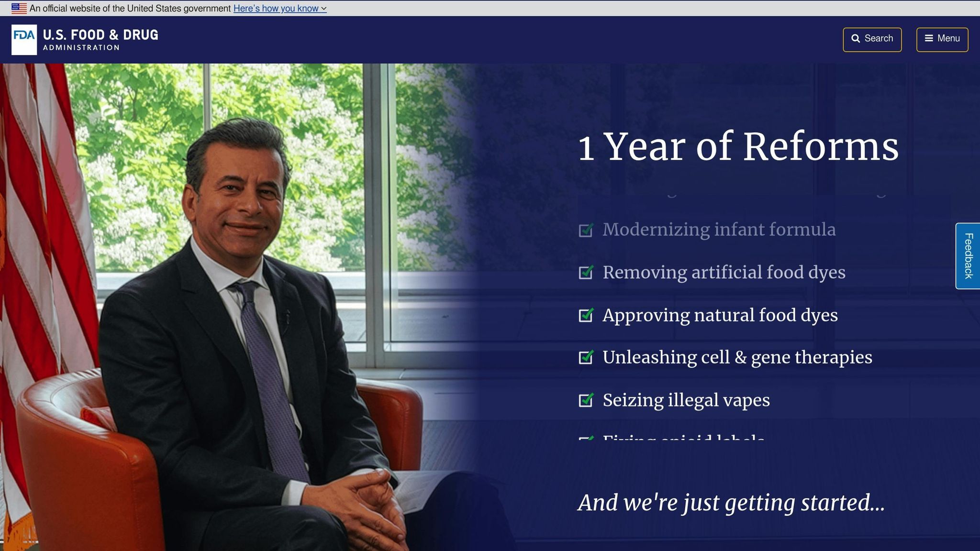The width and height of the screenshot is (980, 551).
Task: Click the magnifying glass icon in Search
Action: pos(856,39)
